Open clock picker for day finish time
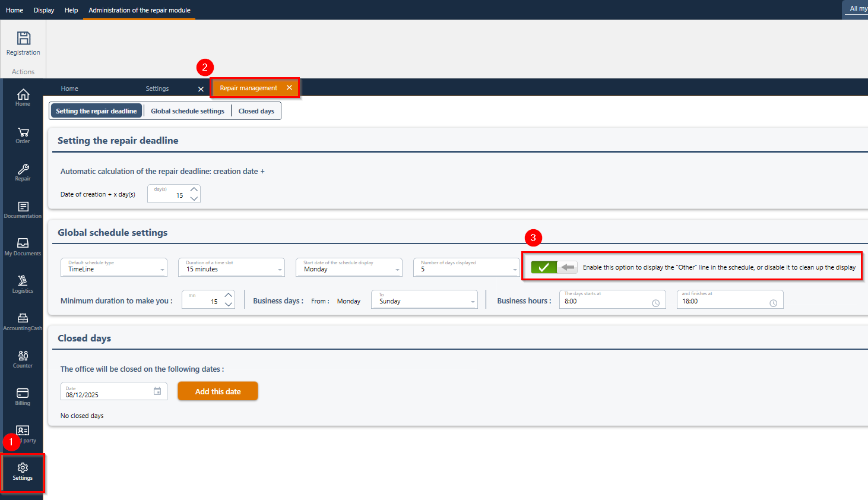The width and height of the screenshot is (868, 500). (774, 303)
